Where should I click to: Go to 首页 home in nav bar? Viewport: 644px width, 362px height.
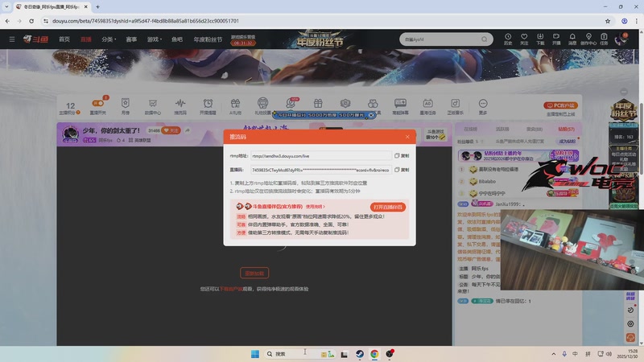[x=64, y=39]
